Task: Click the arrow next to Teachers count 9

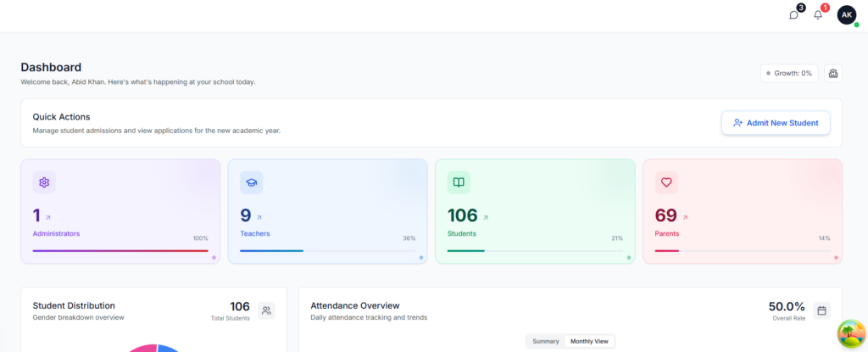Action: pyautogui.click(x=259, y=218)
